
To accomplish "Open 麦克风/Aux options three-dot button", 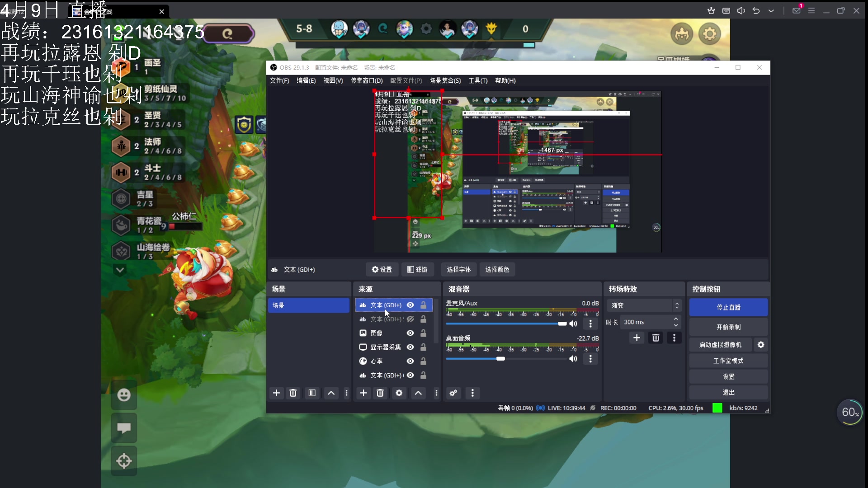I will [590, 324].
